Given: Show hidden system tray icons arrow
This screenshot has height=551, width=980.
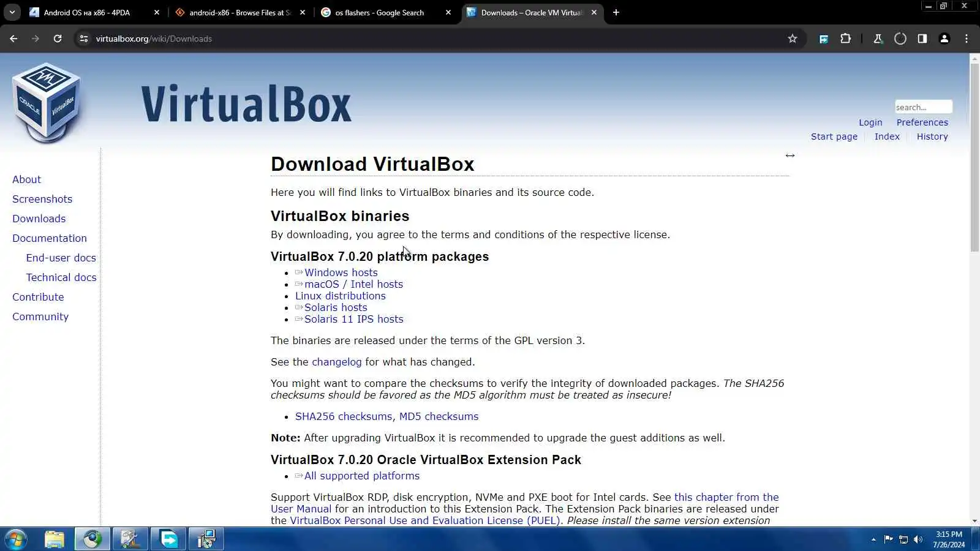Looking at the screenshot, I should (x=873, y=539).
